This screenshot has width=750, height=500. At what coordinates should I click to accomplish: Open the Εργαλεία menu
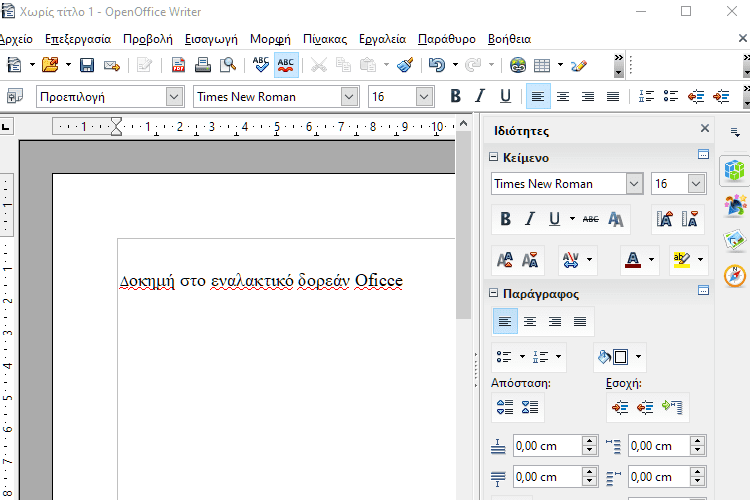(x=382, y=39)
